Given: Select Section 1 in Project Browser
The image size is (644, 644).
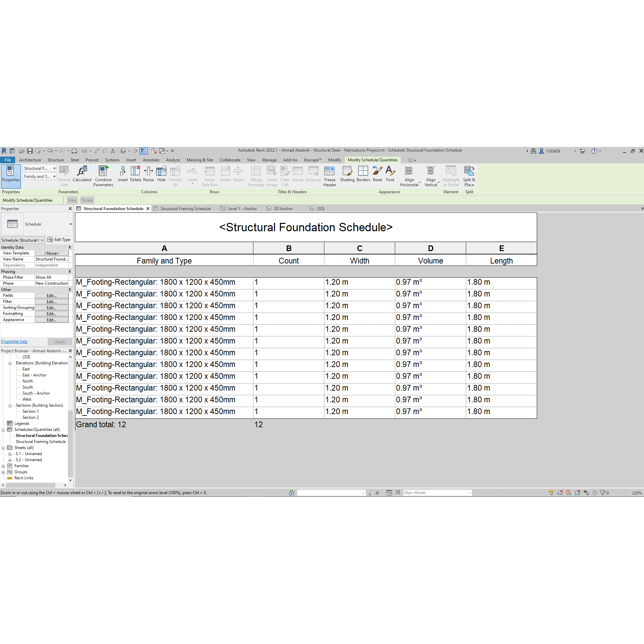Looking at the screenshot, I should click(31, 411).
